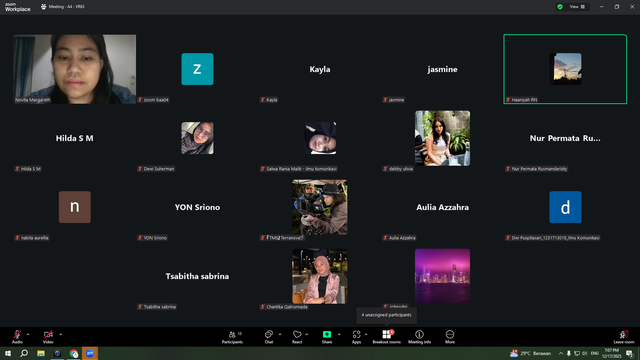The height and width of the screenshot is (360, 640).
Task: Start video with the Video button
Action: [48, 336]
